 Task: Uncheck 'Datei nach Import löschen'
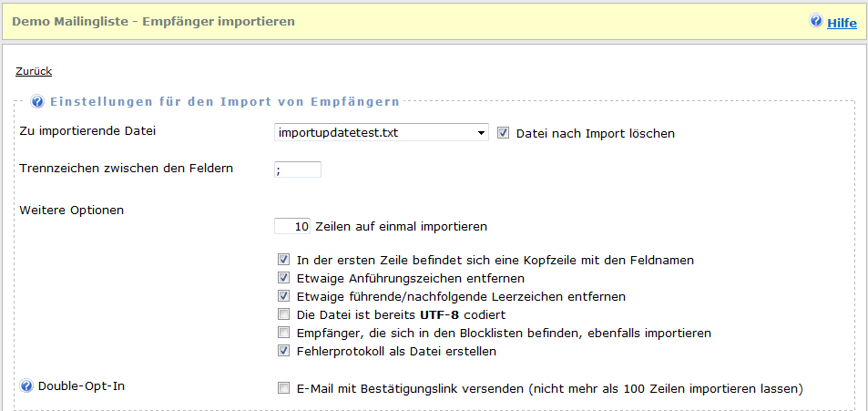tap(504, 133)
